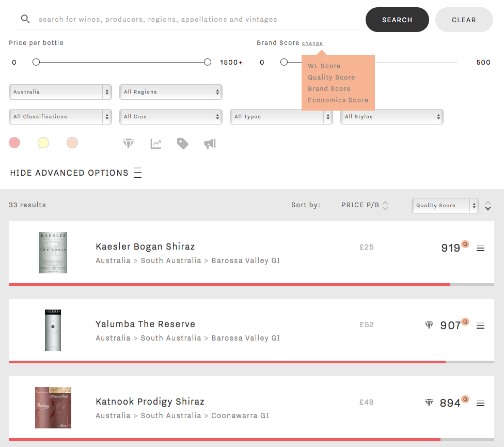Toggle the rosé peach colour filter

72,143
